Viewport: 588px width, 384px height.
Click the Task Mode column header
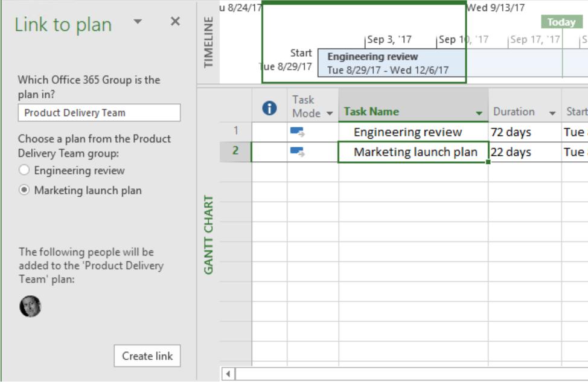(313, 106)
